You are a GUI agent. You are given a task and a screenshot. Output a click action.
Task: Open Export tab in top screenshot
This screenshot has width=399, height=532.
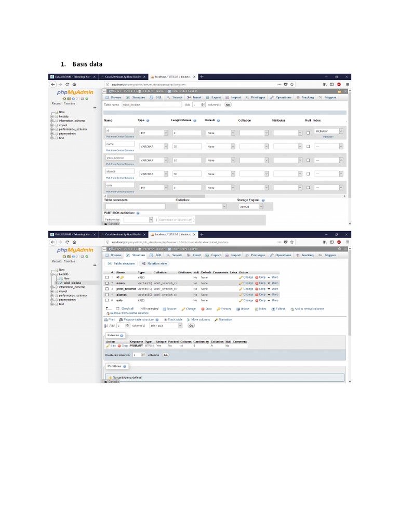coord(213,97)
